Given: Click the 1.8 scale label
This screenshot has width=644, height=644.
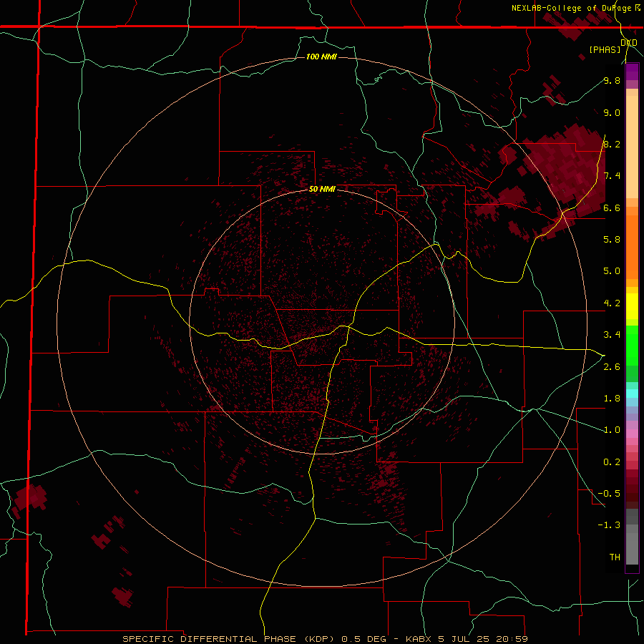Looking at the screenshot, I should coord(612,399).
